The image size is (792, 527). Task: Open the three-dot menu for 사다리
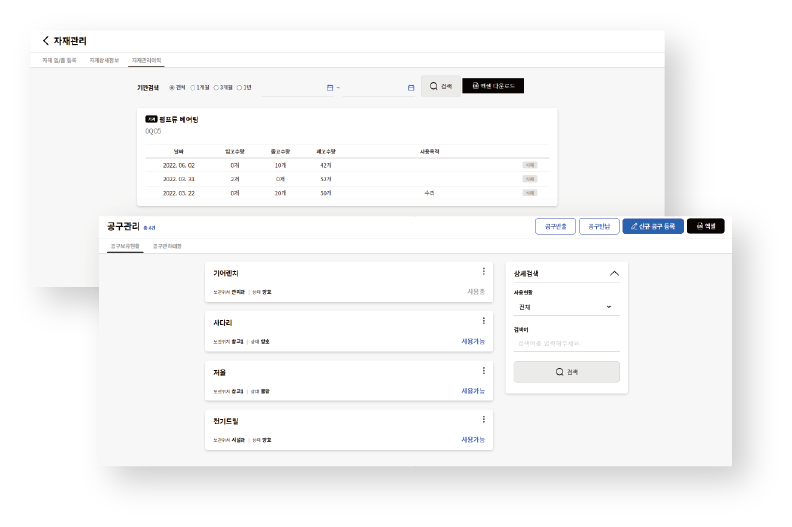pos(484,321)
